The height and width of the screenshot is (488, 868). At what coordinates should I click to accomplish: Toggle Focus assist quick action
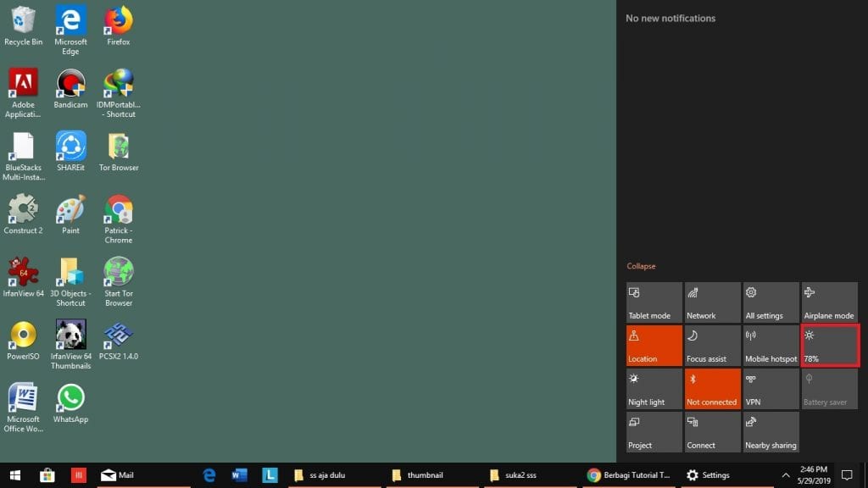coord(712,346)
